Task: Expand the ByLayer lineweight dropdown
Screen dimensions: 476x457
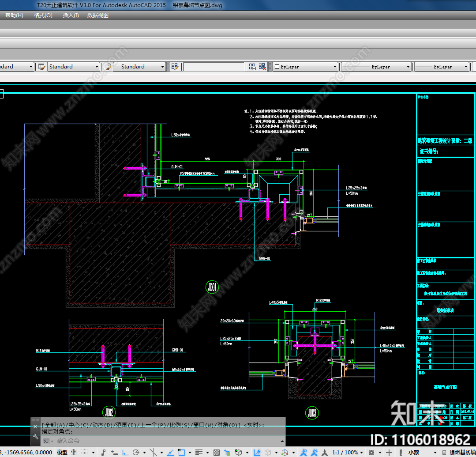Action: [x=466, y=67]
